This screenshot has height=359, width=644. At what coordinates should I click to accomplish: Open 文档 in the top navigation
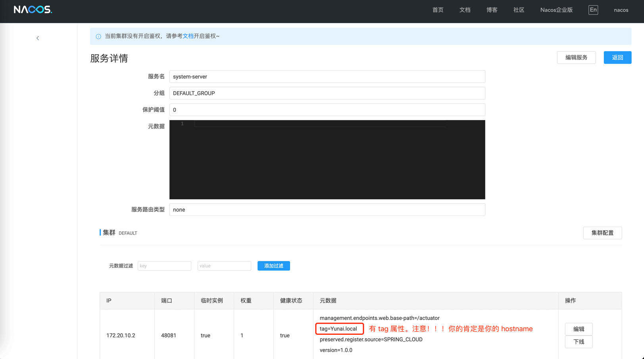(x=465, y=10)
